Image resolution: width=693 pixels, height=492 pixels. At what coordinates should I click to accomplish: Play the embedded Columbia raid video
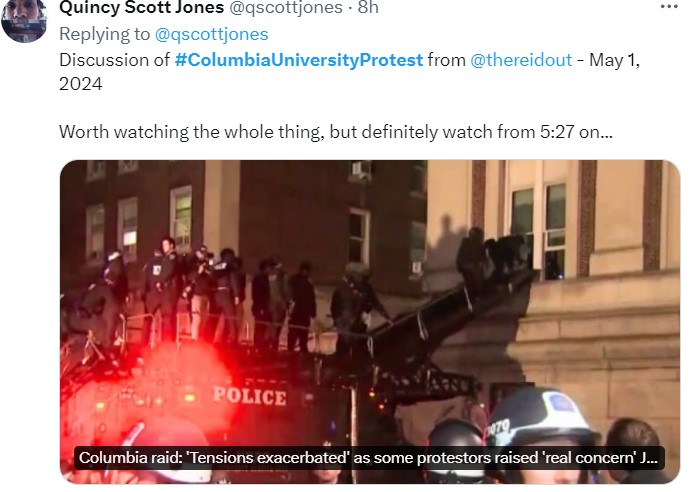point(370,322)
